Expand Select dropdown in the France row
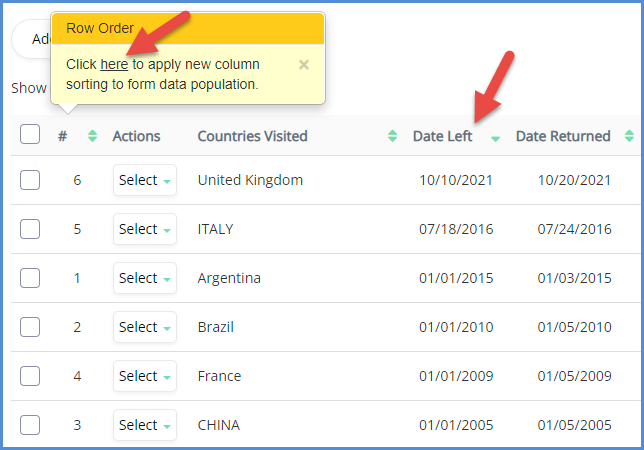The width and height of the screenshot is (644, 450). [144, 376]
